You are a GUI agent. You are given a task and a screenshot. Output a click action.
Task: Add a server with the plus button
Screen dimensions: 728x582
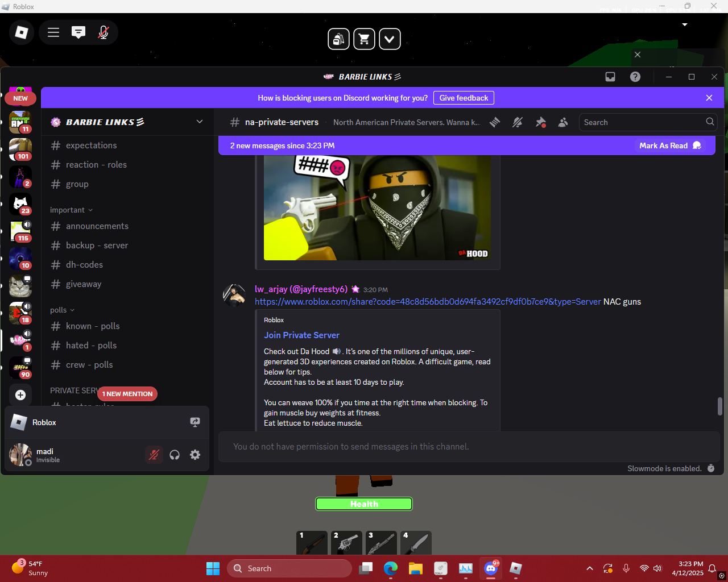20,395
